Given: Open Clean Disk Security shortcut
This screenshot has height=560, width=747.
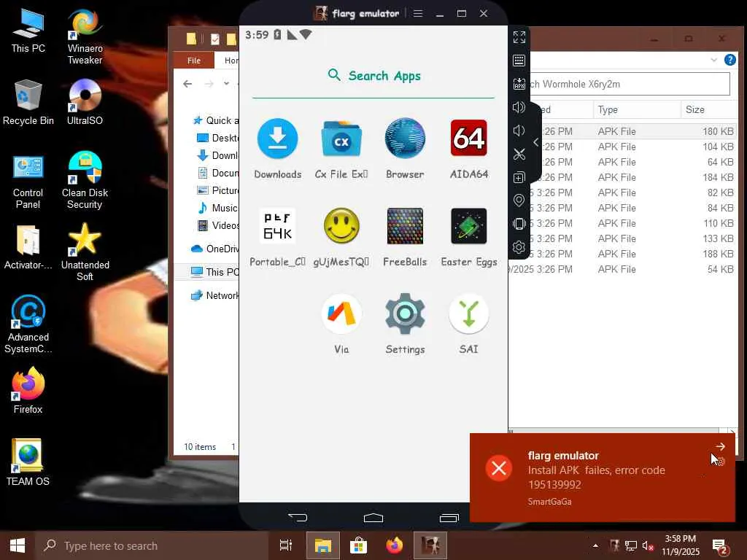Looking at the screenshot, I should point(85,181).
